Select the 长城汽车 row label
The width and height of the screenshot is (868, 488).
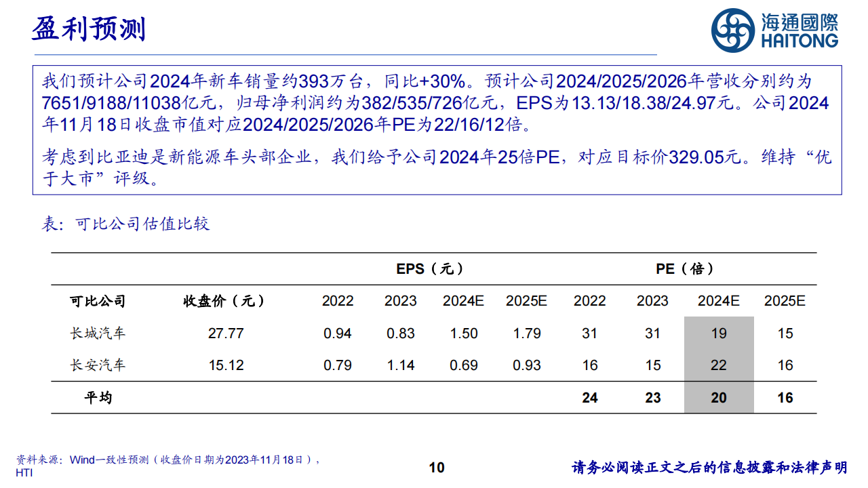click(x=98, y=333)
